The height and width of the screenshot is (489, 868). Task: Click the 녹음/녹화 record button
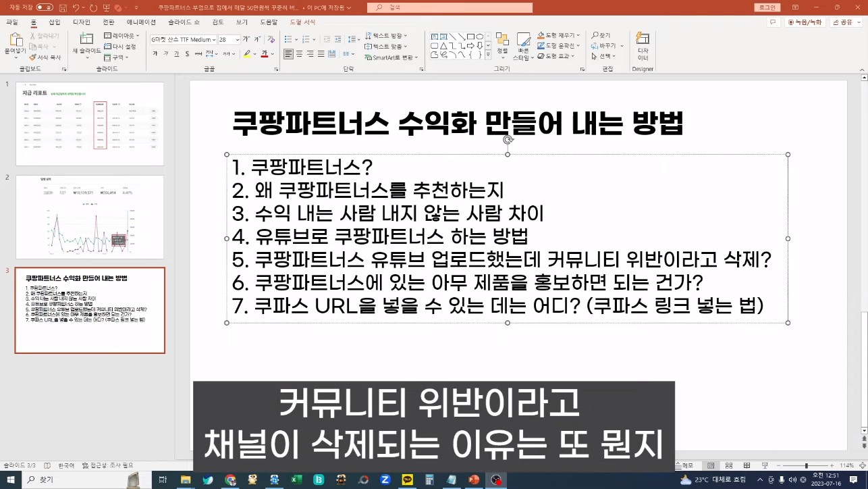[x=806, y=22]
